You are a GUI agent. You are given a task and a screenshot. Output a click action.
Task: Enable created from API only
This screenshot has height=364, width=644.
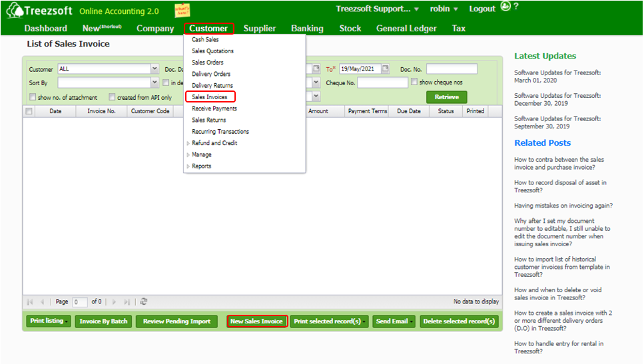(112, 97)
